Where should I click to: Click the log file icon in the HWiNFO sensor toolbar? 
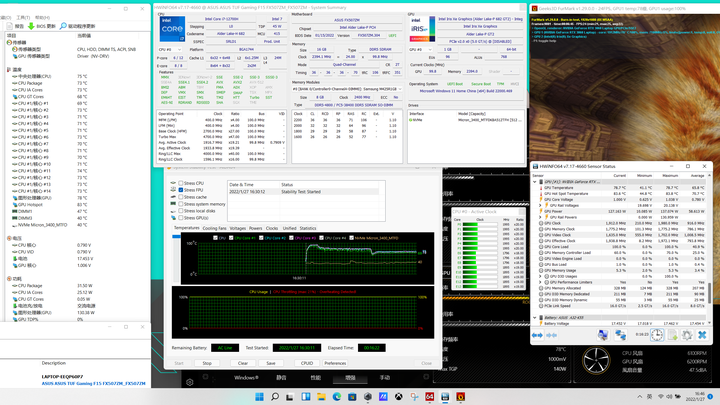point(673,335)
